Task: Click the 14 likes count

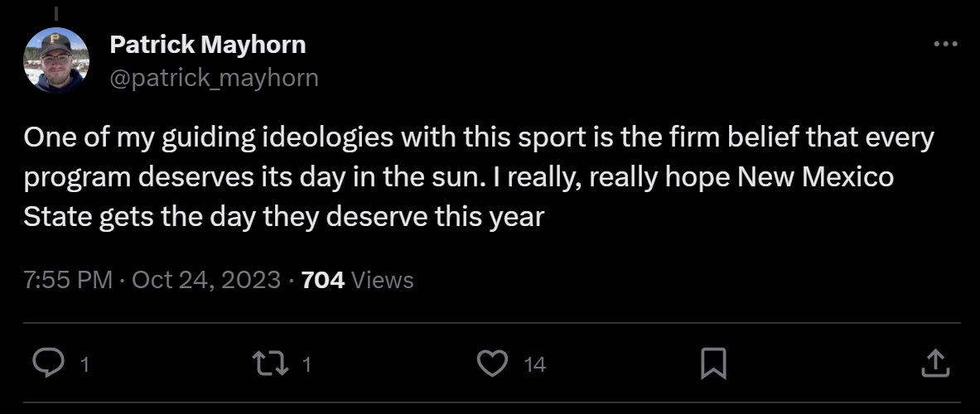Action: [x=534, y=364]
